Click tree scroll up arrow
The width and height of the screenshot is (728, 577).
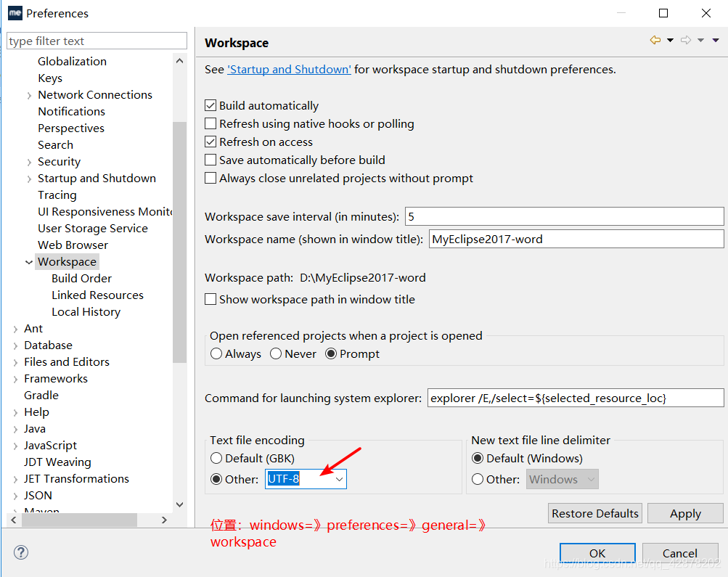point(180,61)
